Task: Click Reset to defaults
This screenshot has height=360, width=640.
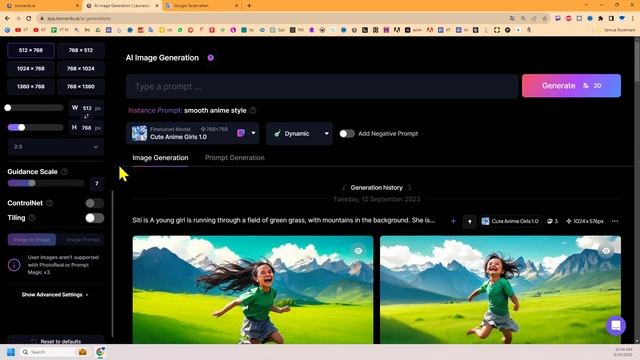Action: (x=56, y=341)
